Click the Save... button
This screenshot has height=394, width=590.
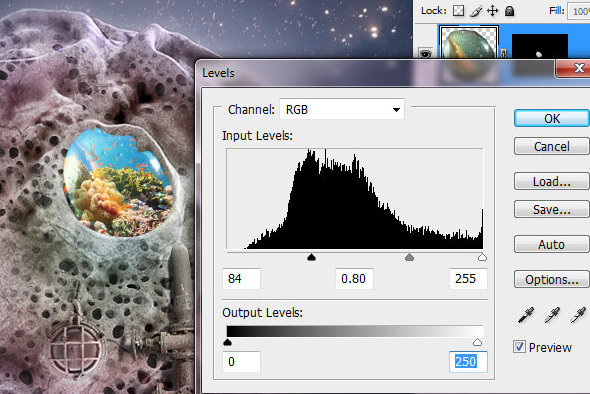pos(551,210)
